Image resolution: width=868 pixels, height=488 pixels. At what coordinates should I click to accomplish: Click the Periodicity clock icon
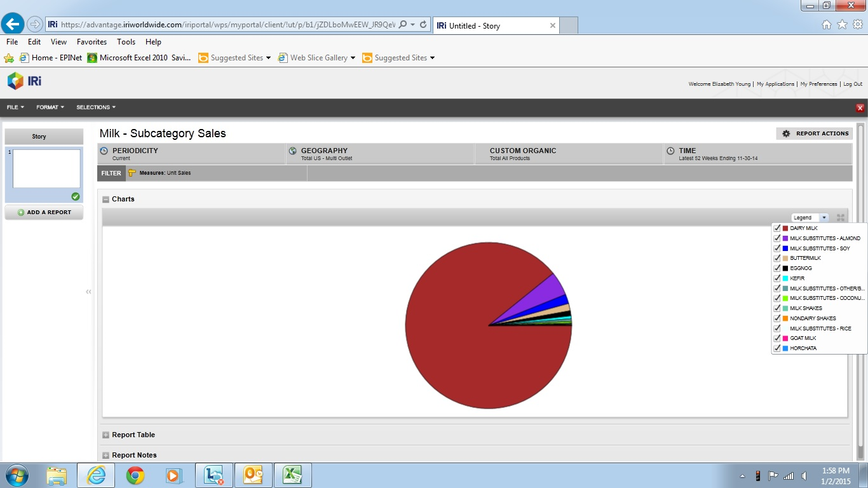coord(104,151)
